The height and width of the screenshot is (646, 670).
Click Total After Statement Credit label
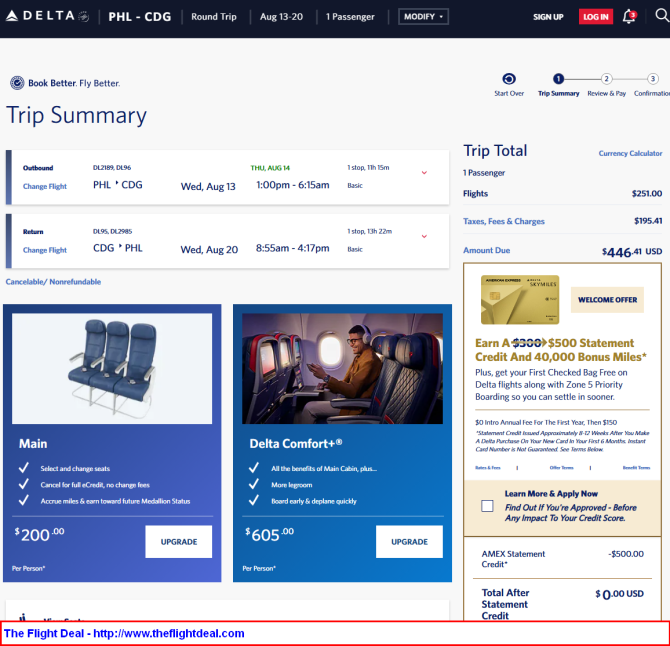pos(505,604)
